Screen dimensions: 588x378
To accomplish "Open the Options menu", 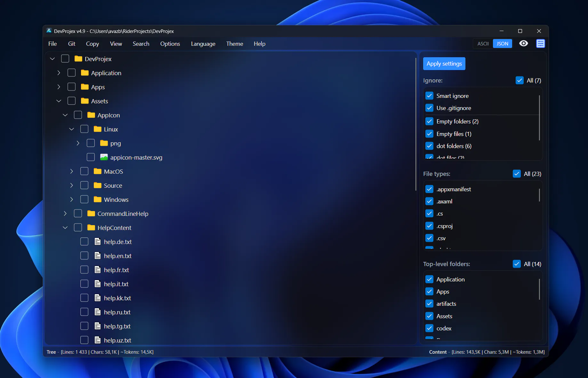I will click(170, 43).
